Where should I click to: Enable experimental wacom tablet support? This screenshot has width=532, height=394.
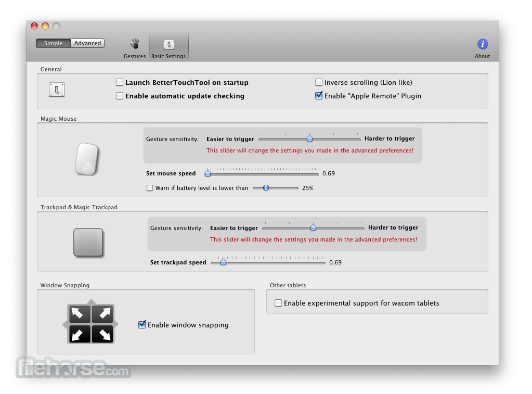point(278,303)
